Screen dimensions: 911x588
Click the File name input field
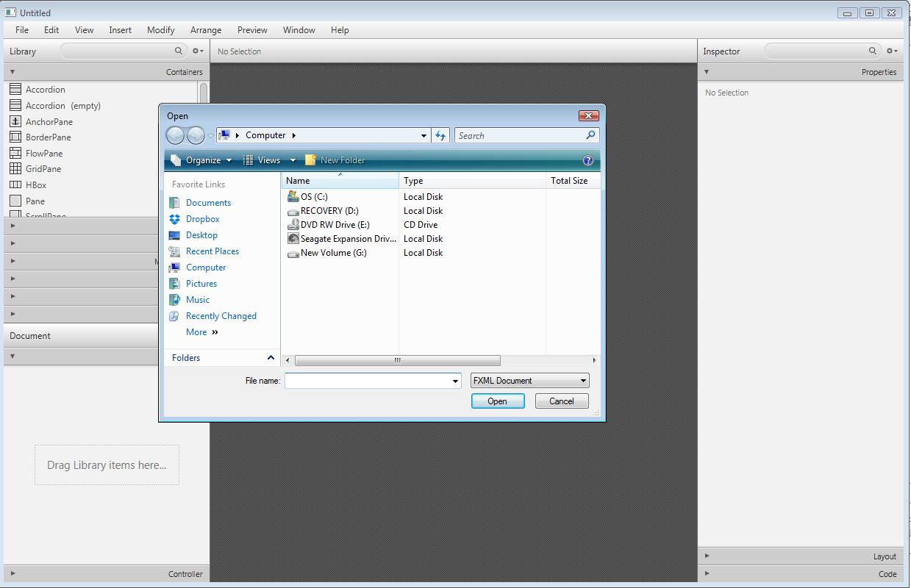pyautogui.click(x=367, y=381)
